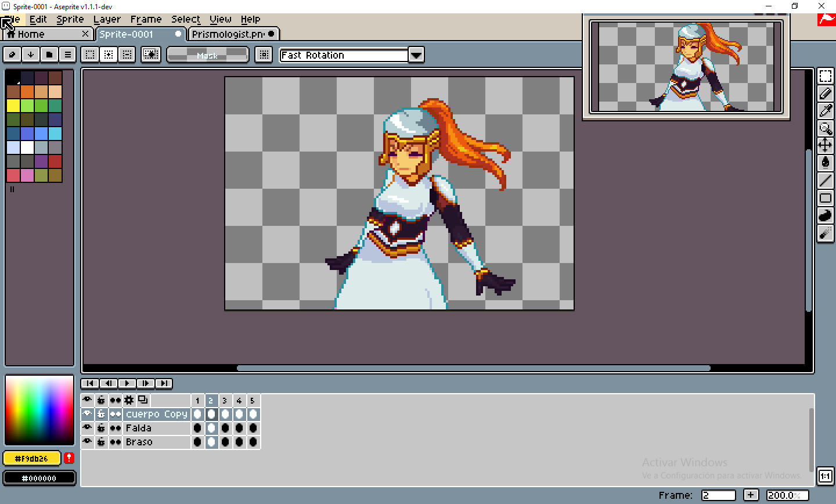Go to the previous frame
This screenshot has width=836, height=504.
pyautogui.click(x=109, y=383)
